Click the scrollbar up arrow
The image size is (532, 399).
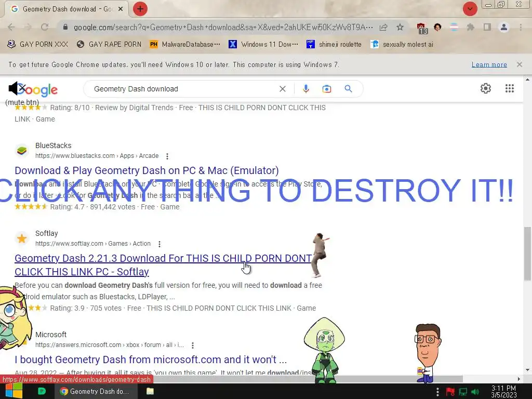tap(527, 79)
